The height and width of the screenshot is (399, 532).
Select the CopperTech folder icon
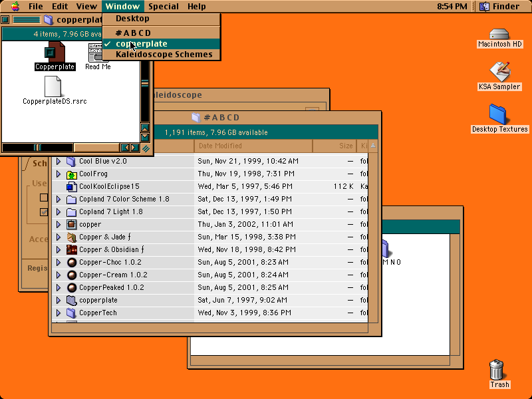pyautogui.click(x=71, y=313)
